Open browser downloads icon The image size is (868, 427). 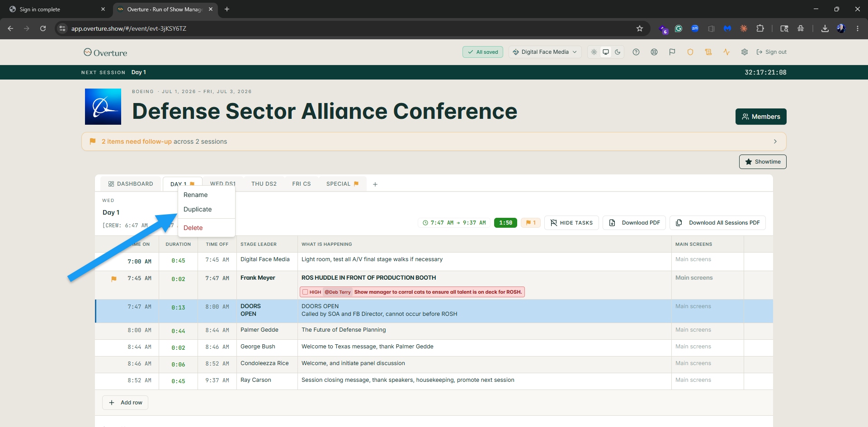pyautogui.click(x=825, y=28)
